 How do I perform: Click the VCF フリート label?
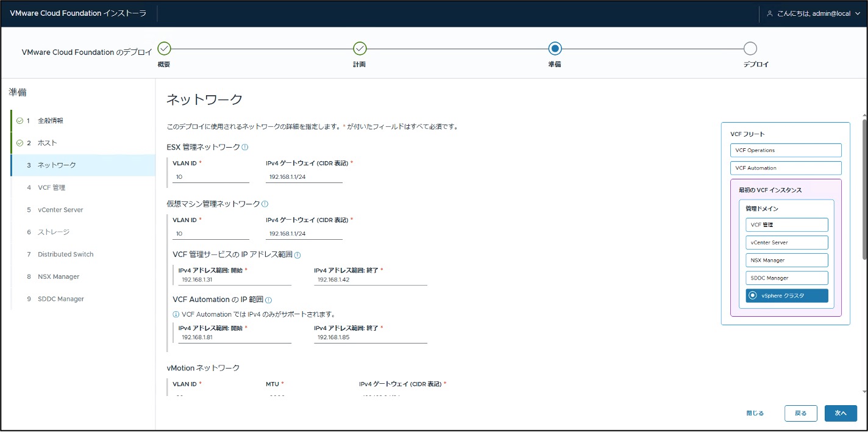(747, 134)
